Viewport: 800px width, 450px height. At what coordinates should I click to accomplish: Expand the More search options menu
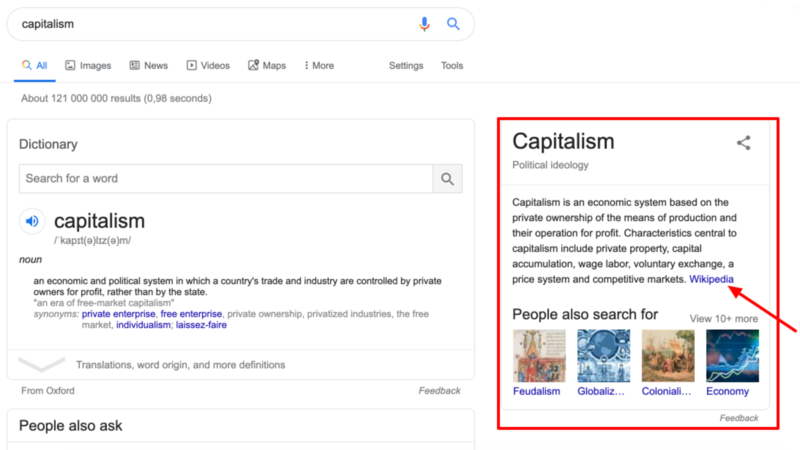(x=319, y=66)
